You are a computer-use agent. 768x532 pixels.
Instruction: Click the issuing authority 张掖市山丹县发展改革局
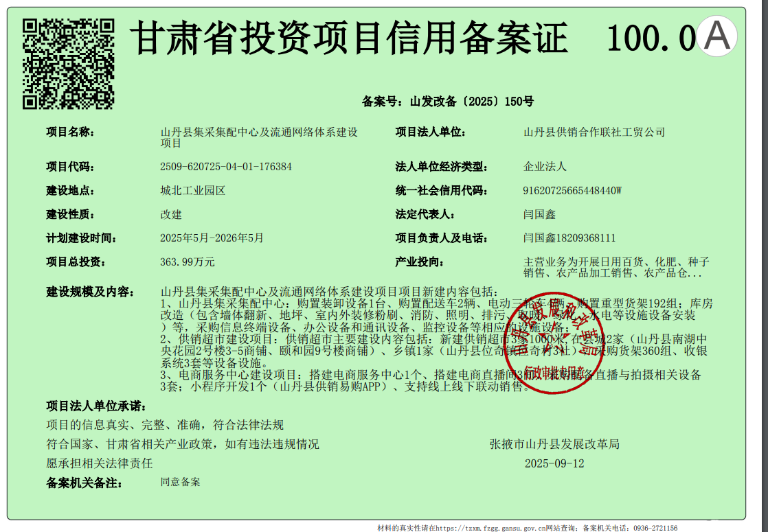[554, 444]
